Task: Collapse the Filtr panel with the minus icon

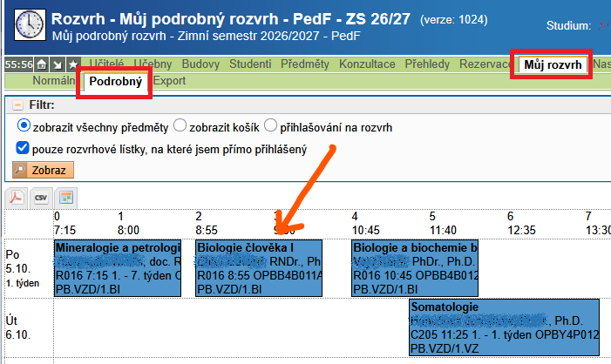Action: 17,105
